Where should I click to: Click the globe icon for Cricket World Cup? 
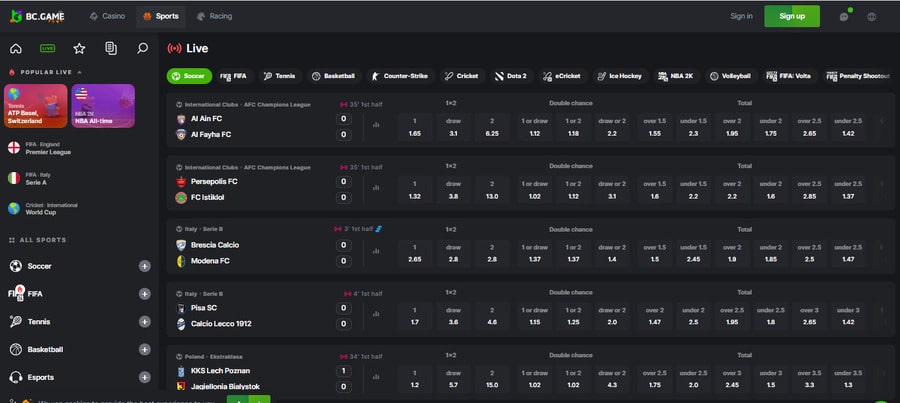coord(14,209)
